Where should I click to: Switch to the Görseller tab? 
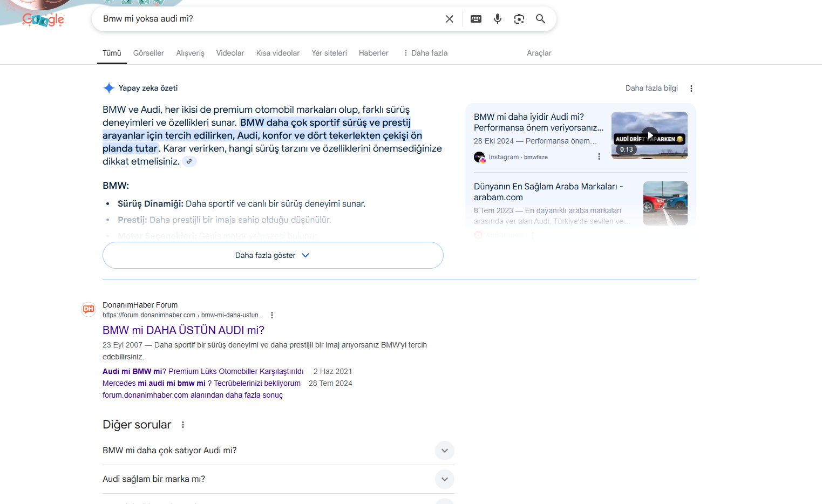pos(148,53)
